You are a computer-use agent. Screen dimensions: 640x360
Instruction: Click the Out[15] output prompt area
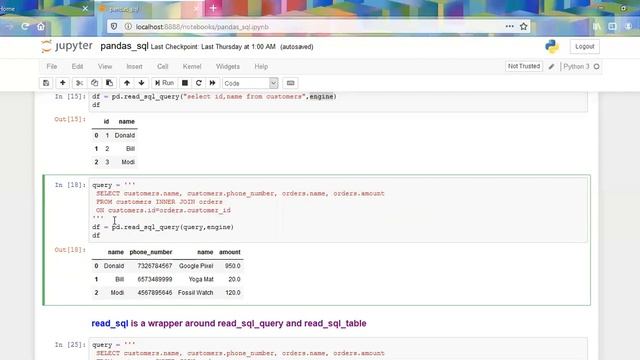(70, 119)
